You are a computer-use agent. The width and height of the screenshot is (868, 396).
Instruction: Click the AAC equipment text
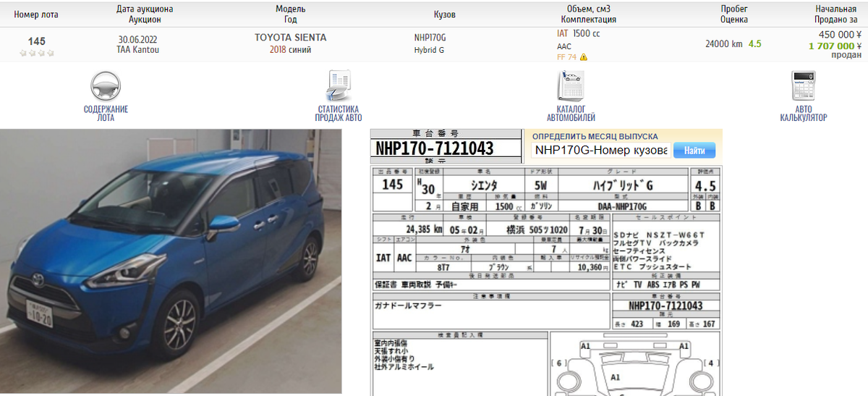(564, 46)
